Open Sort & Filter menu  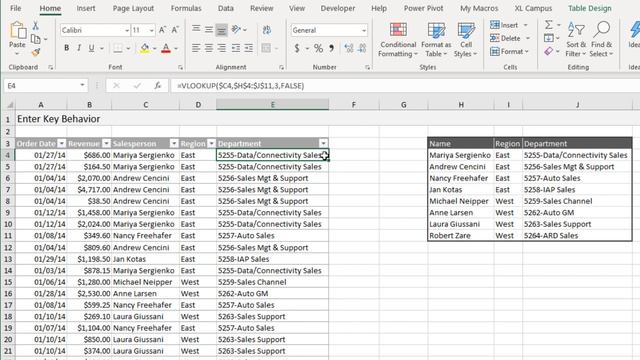576,40
